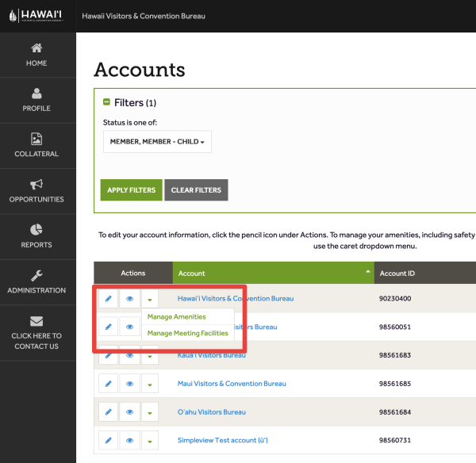
Task: Open Simpleview Test account link
Action: pos(222,440)
